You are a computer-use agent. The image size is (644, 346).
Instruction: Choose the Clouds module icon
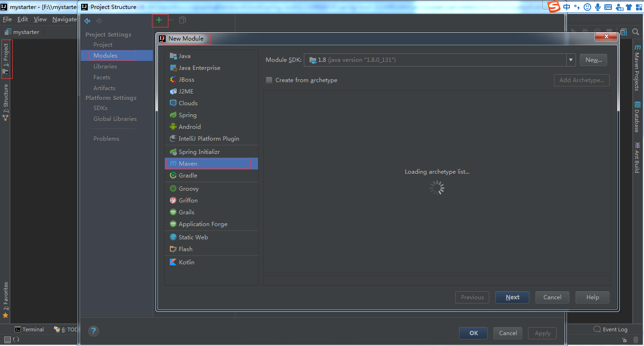pos(173,103)
